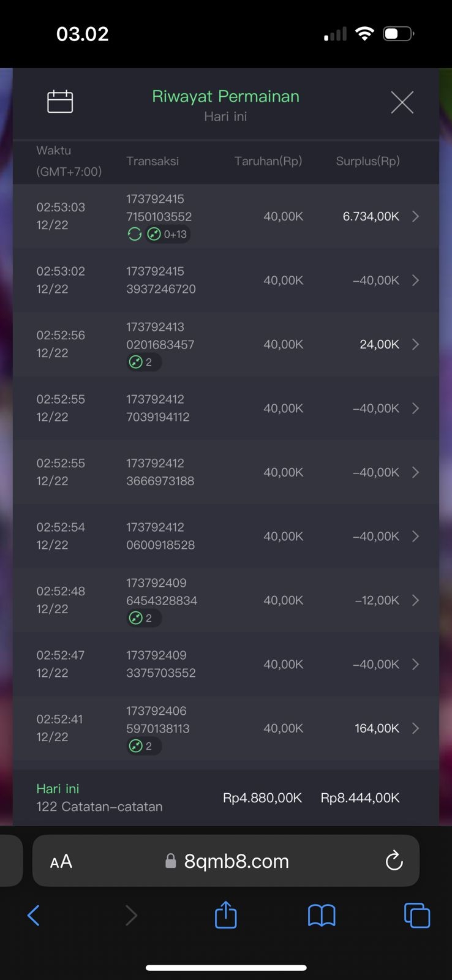This screenshot has width=452, height=980.
Task: Open Safari bookmarks
Action: [x=322, y=916]
